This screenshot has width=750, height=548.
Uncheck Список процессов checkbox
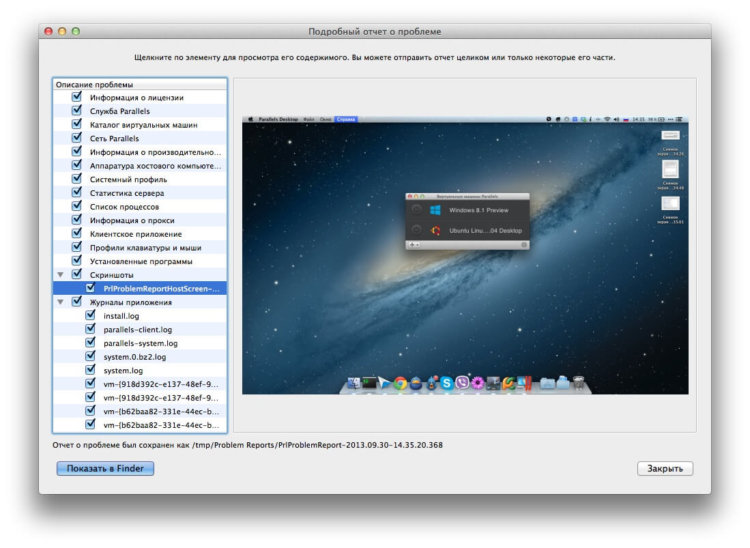click(77, 206)
